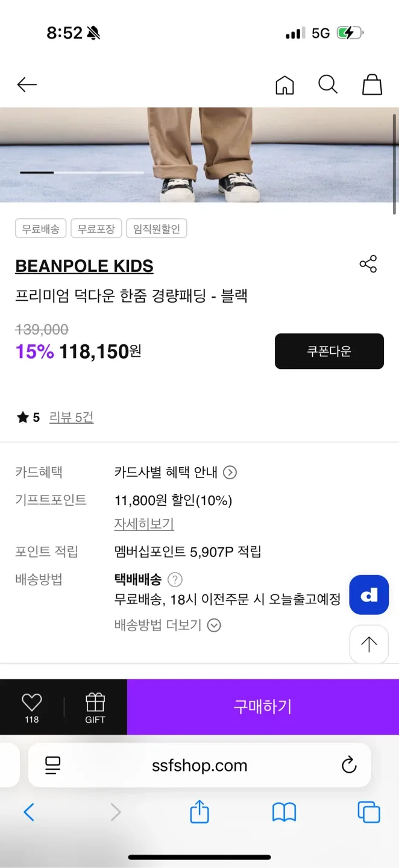This screenshot has width=399, height=868.
Task: Open 택배배송 question mark help
Action: 175,580
